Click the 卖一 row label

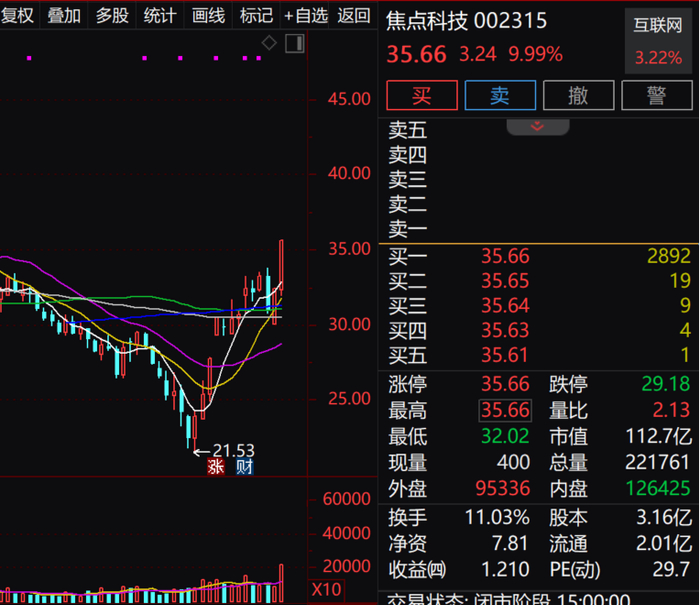coord(408,229)
